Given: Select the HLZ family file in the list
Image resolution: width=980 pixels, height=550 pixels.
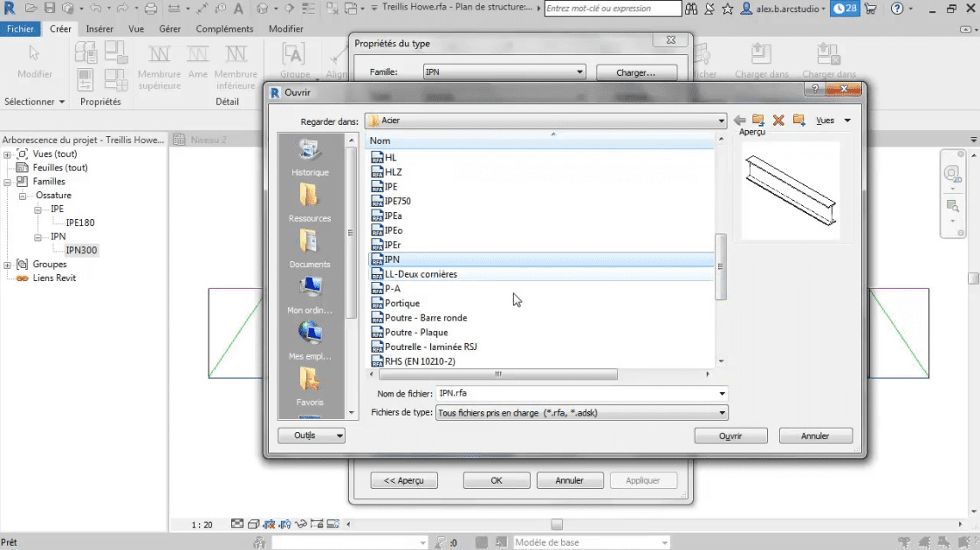Looking at the screenshot, I should 394,172.
